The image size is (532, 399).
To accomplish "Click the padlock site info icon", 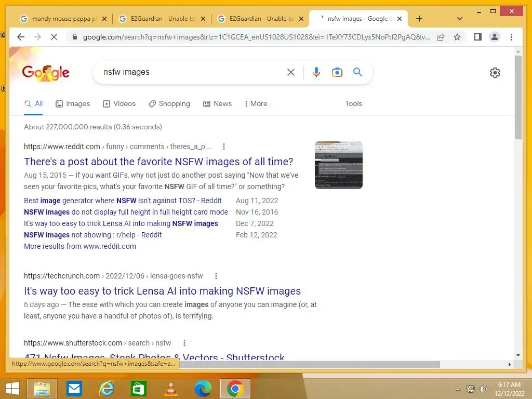I will (75, 37).
